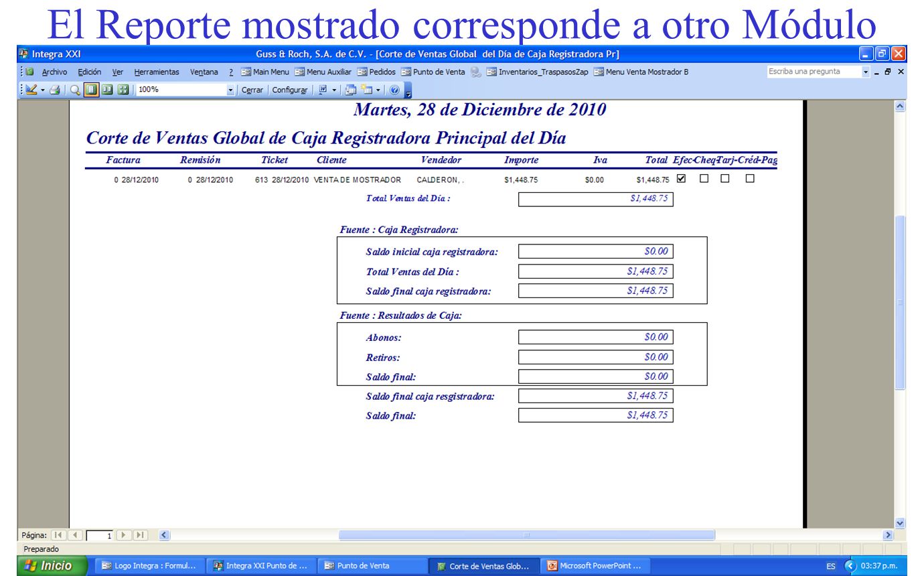
Task: Open the Ver menu
Action: (x=118, y=72)
